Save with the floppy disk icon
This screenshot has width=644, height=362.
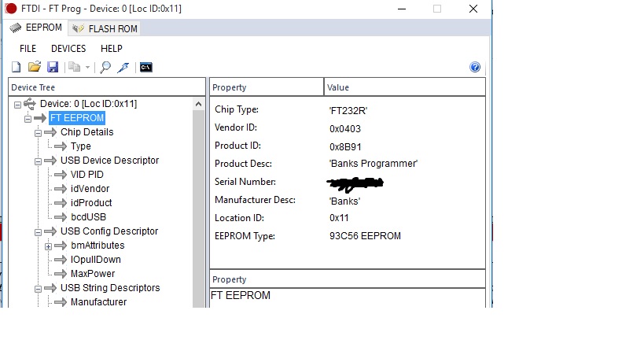point(53,67)
